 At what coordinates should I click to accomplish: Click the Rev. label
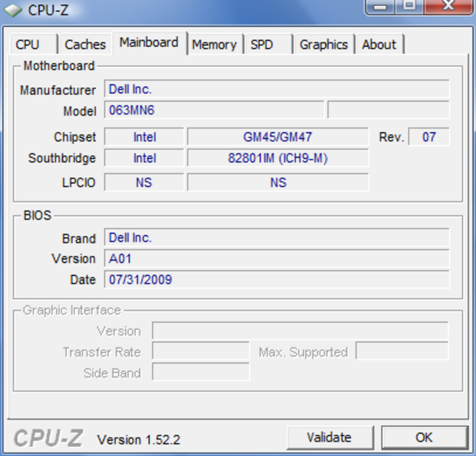(392, 137)
